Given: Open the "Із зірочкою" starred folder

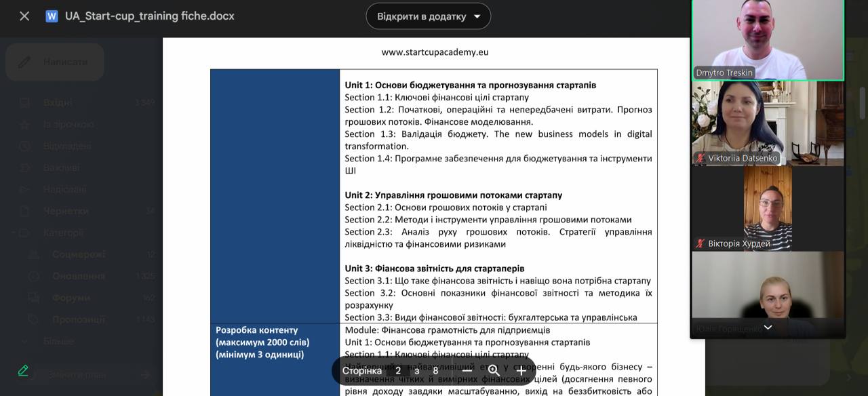Looking at the screenshot, I should pyautogui.click(x=68, y=124).
